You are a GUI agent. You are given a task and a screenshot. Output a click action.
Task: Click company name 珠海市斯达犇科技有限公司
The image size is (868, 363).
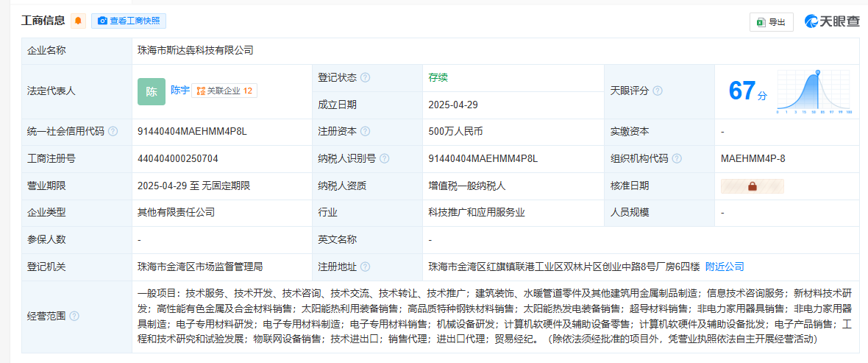point(196,50)
